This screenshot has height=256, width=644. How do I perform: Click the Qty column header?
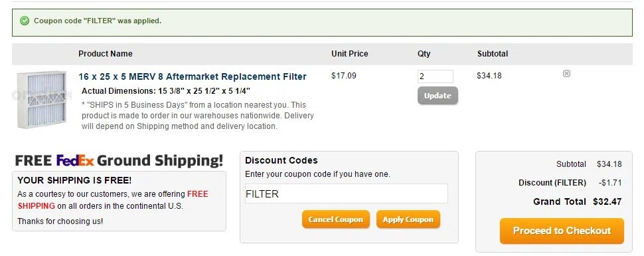pyautogui.click(x=424, y=54)
